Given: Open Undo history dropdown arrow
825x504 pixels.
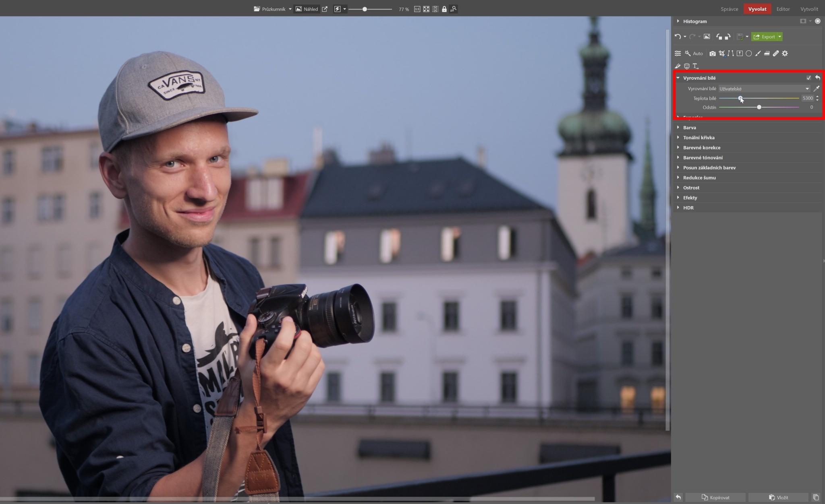Looking at the screenshot, I should click(685, 37).
